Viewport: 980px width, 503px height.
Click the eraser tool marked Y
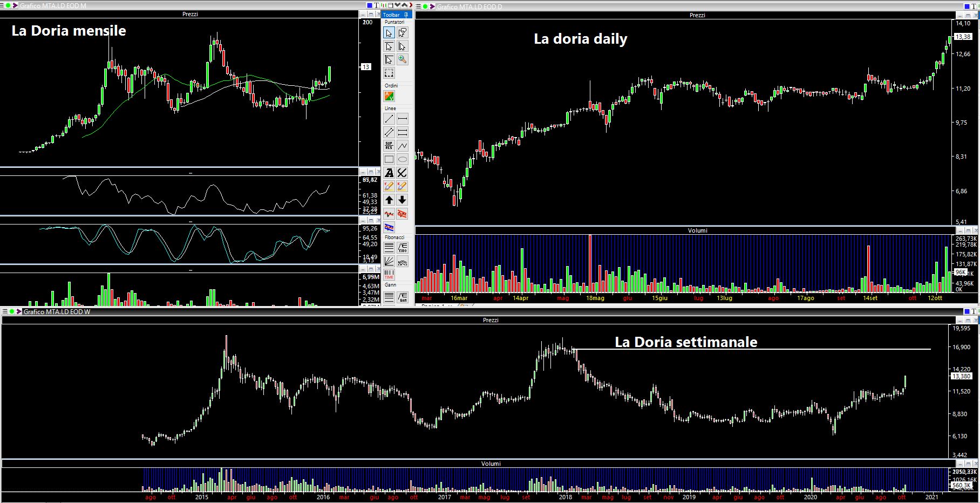click(389, 186)
